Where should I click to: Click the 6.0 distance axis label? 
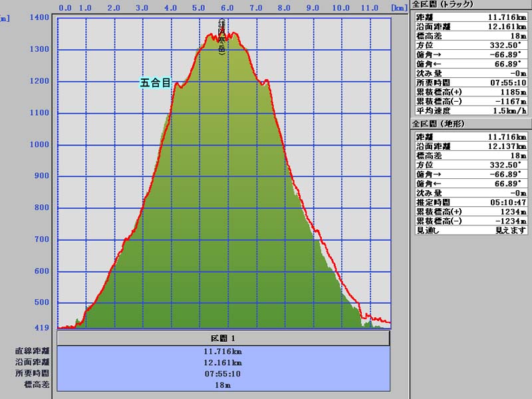point(227,8)
